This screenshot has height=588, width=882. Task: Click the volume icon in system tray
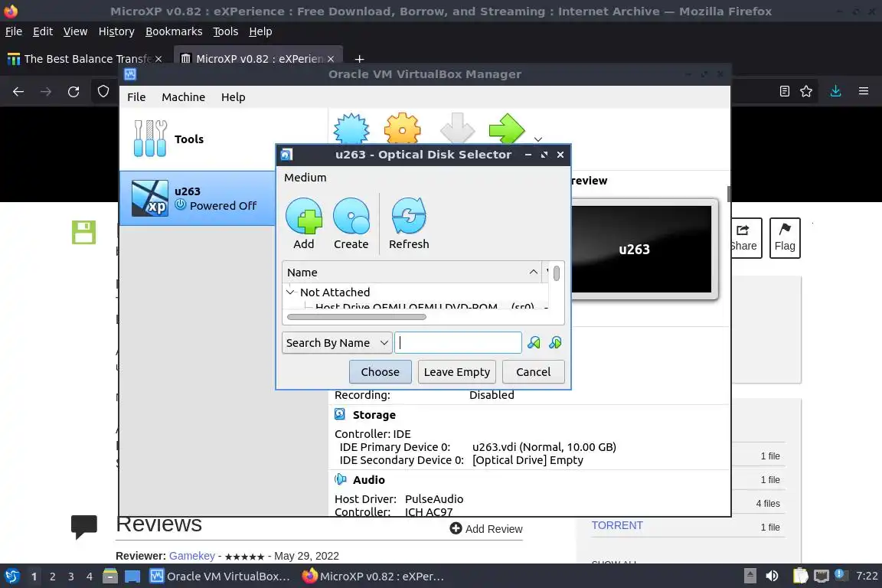click(x=773, y=576)
